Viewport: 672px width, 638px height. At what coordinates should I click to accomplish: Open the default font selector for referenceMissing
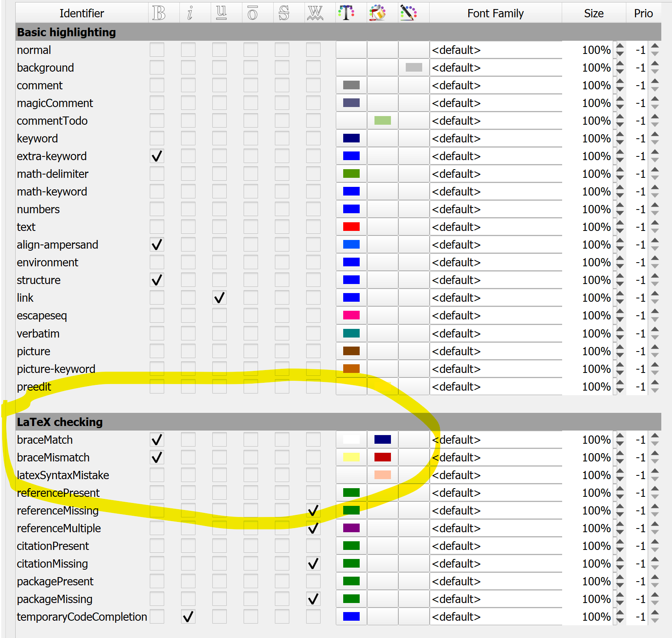coord(496,510)
